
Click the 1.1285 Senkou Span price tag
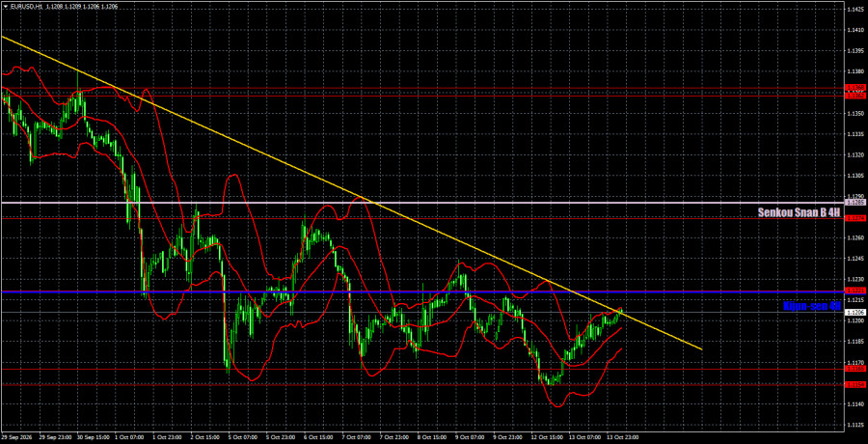[854, 203]
